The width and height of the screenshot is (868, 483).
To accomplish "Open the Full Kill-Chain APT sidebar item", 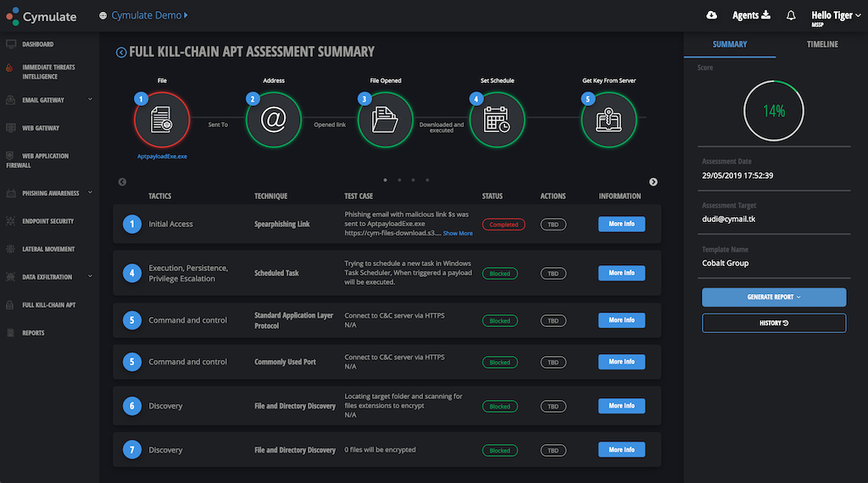I will pyautogui.click(x=48, y=305).
